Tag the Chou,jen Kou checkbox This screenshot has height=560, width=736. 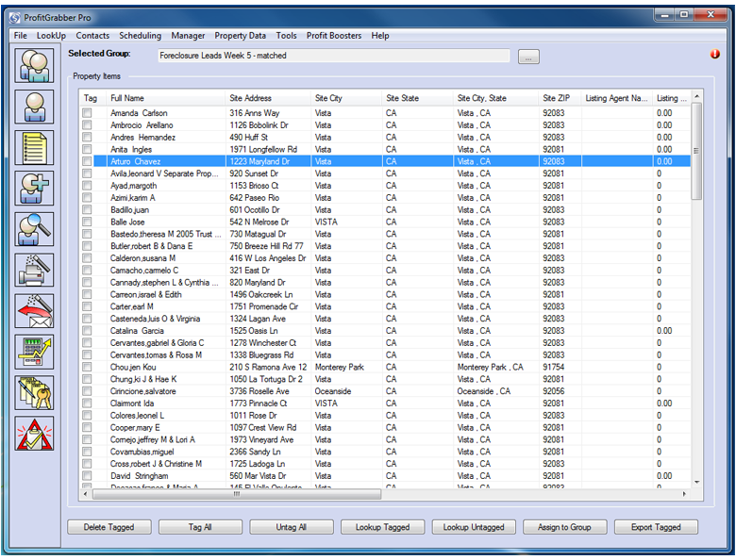[x=87, y=367]
